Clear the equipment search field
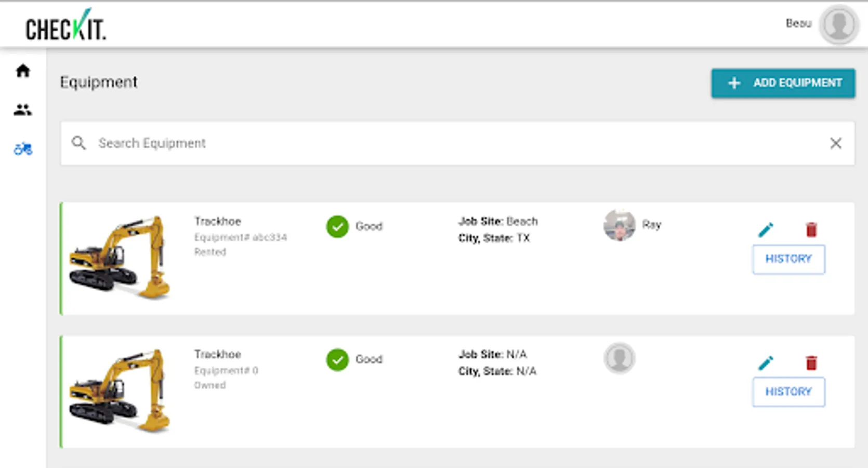Image resolution: width=868 pixels, height=468 pixels. pyautogui.click(x=835, y=144)
